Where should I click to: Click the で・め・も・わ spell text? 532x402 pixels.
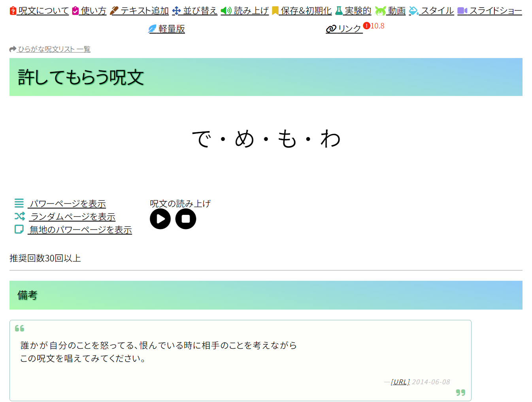click(x=266, y=139)
